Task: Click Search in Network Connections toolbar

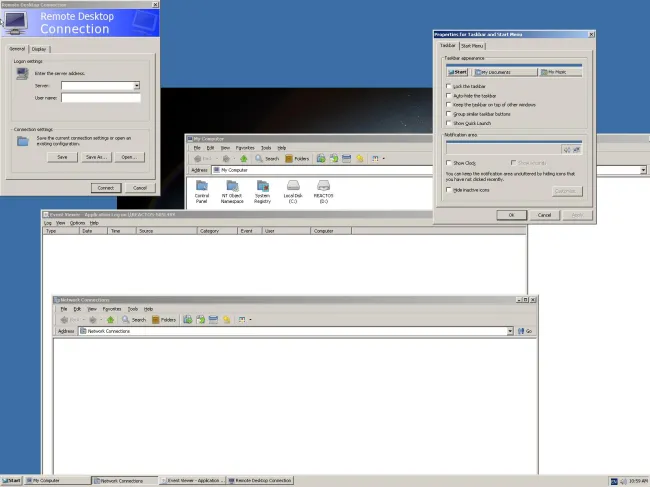Action: (x=134, y=320)
